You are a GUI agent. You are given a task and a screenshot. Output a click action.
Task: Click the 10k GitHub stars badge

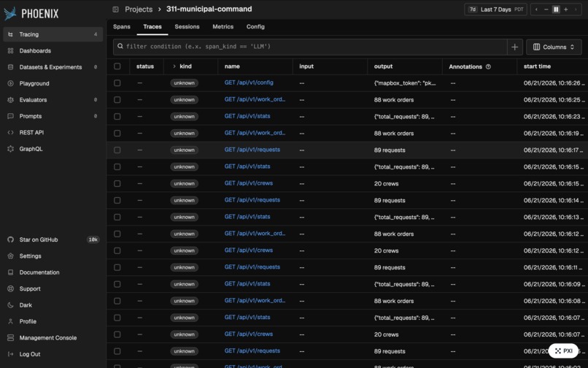(93, 239)
